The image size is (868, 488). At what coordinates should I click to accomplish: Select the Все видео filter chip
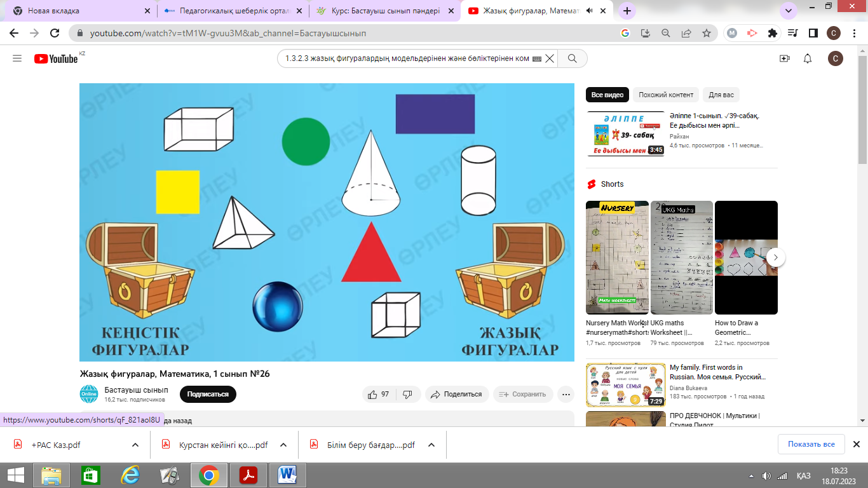(x=607, y=95)
